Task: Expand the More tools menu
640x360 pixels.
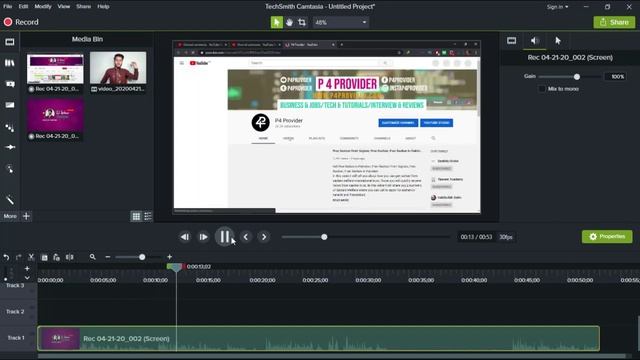Action: [10, 216]
